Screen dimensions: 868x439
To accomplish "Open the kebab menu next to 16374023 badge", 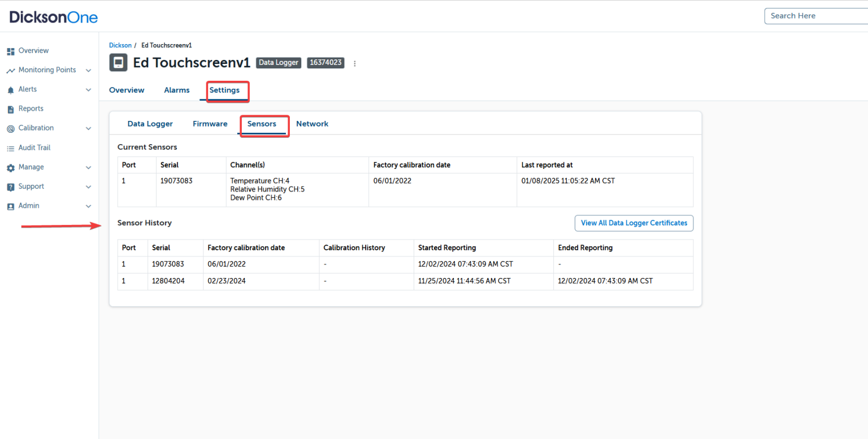I will [355, 63].
